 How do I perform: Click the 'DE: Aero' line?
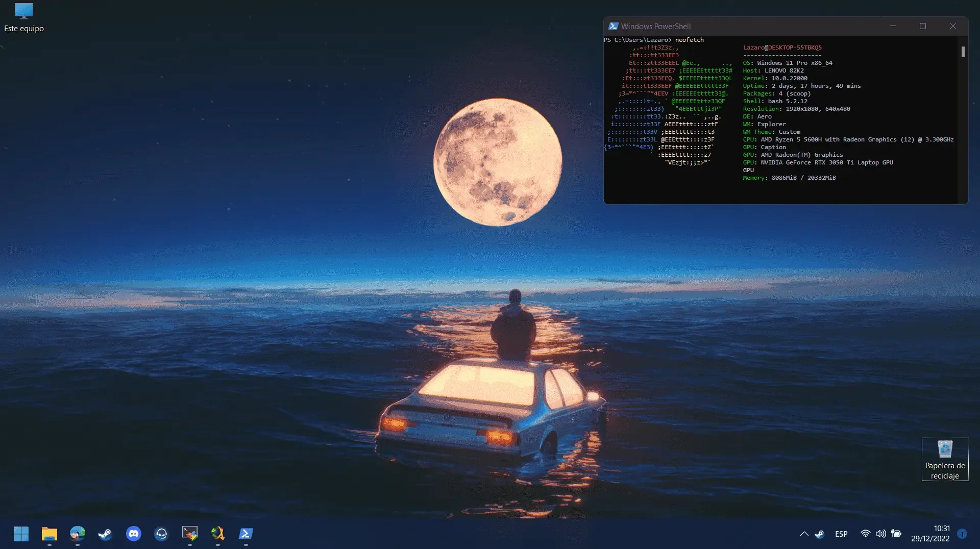[x=757, y=116]
